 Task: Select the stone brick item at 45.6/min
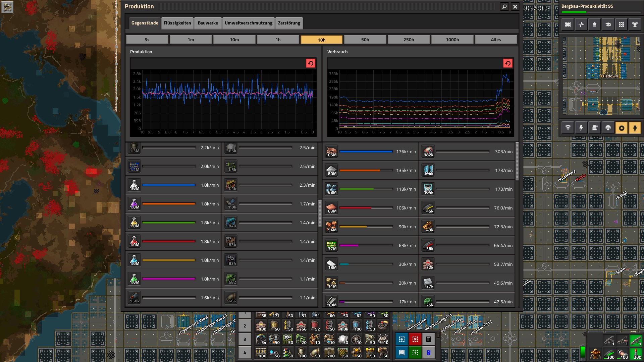pos(428,283)
